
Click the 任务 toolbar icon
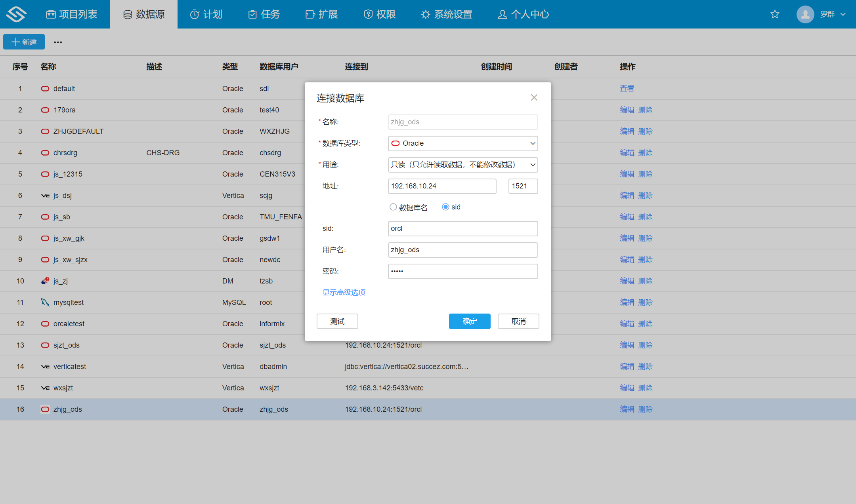point(266,13)
